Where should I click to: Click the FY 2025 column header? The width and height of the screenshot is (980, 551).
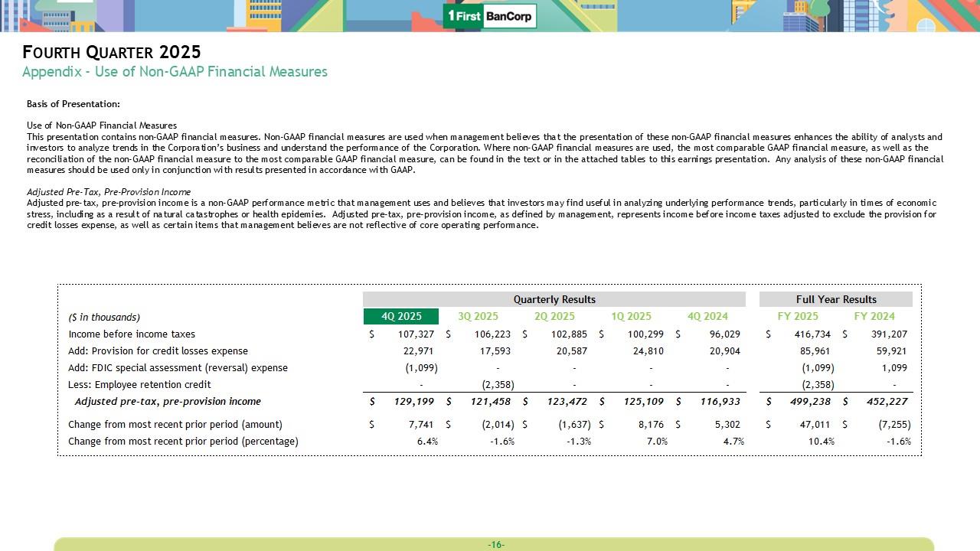(x=798, y=317)
